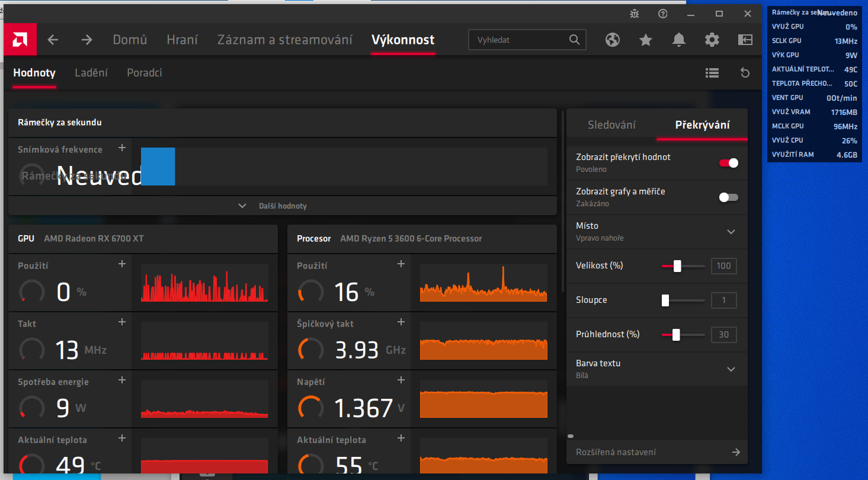Add Napětí metric with plus
This screenshot has height=480, width=868.
coord(401,380)
